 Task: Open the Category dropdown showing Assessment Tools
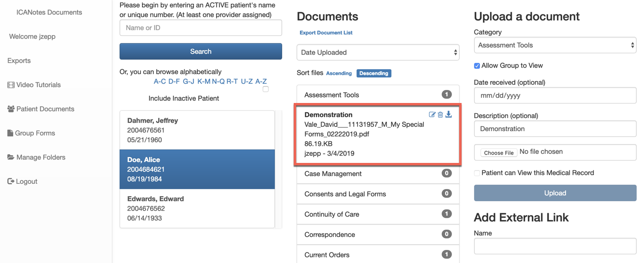[554, 45]
